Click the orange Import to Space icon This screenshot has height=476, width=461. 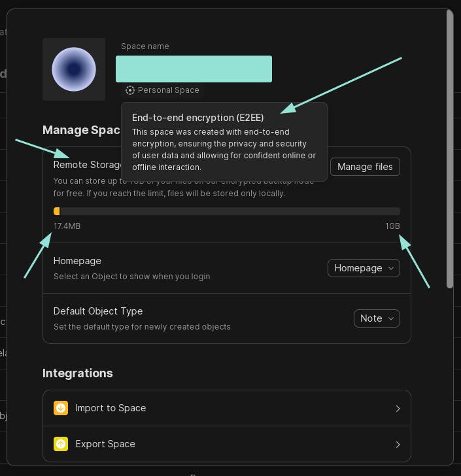point(61,408)
